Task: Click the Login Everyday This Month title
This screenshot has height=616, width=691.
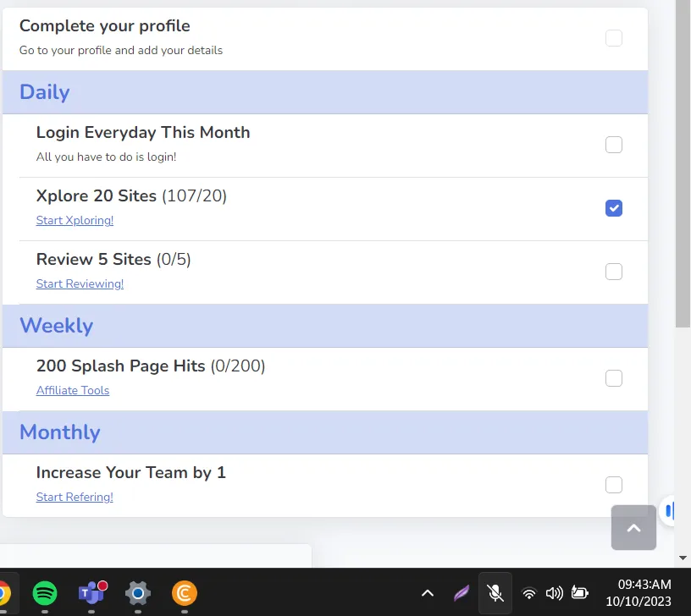Action: pos(143,132)
